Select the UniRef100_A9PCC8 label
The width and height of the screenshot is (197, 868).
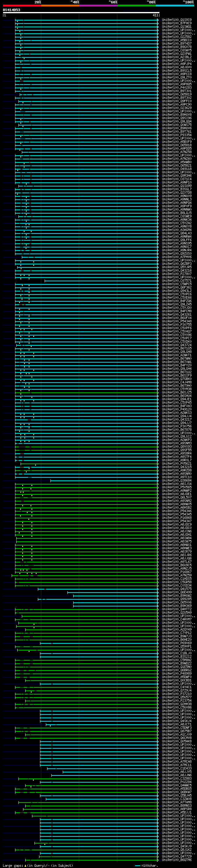177,74
